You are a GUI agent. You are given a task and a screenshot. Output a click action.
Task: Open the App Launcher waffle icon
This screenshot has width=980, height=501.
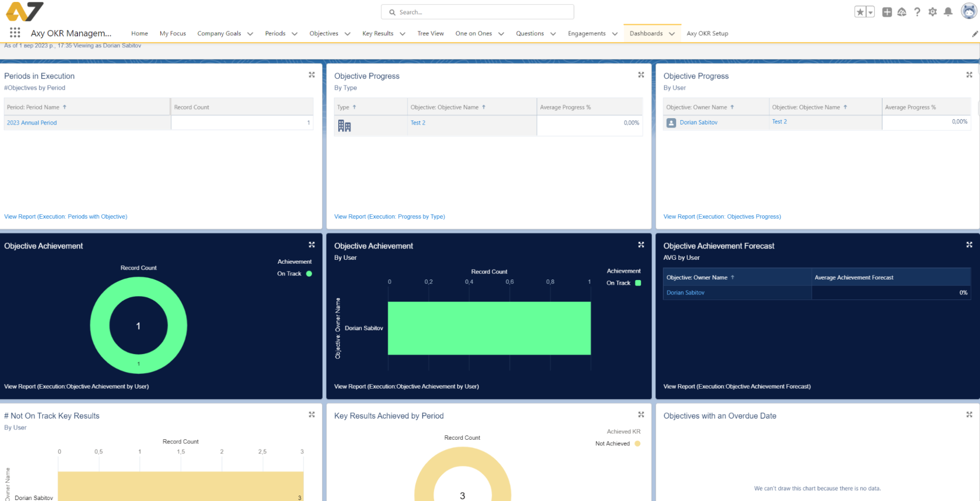click(15, 32)
